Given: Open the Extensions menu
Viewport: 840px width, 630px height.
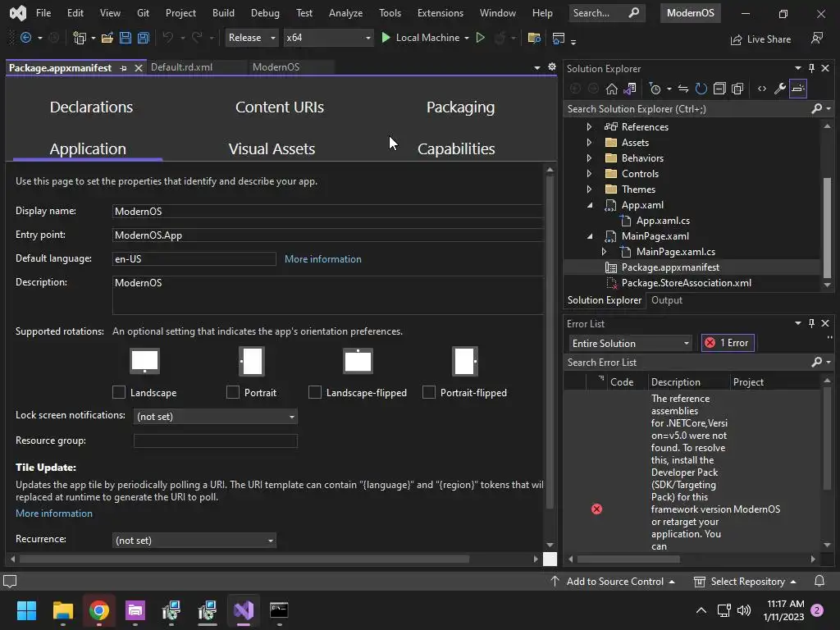Looking at the screenshot, I should (441, 13).
